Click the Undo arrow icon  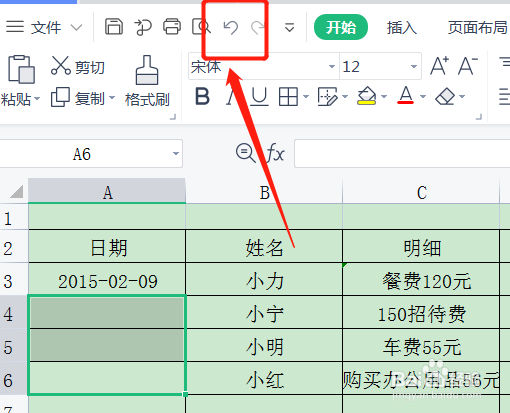point(231,27)
